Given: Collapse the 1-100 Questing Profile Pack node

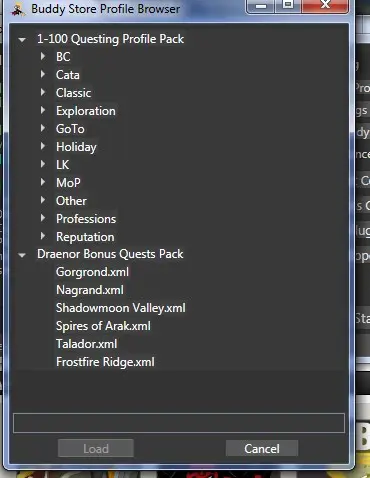Looking at the screenshot, I should 22,40.
